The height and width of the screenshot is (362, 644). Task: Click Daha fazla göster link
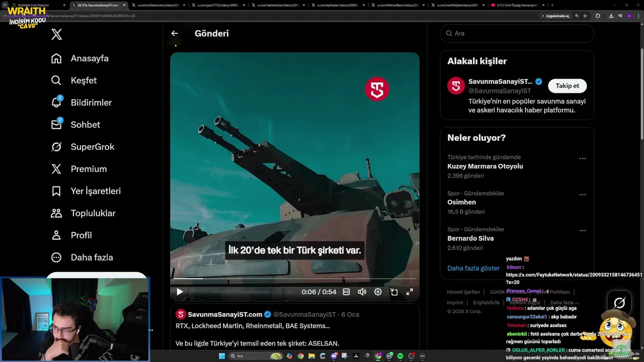[x=473, y=268]
